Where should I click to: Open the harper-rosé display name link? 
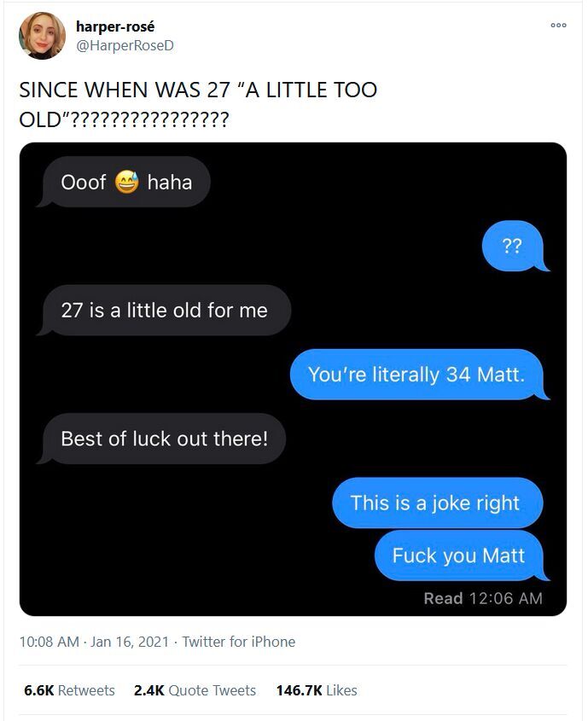(115, 26)
